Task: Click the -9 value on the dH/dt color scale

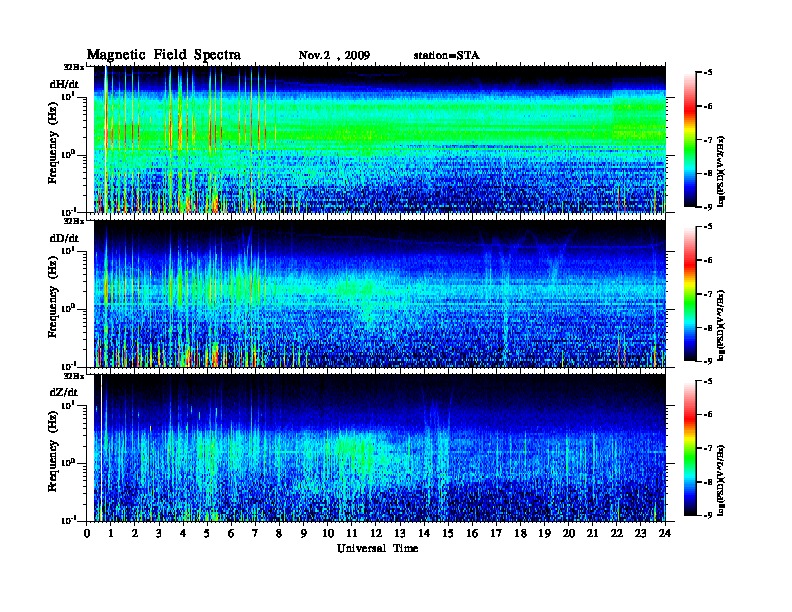Action: 708,207
